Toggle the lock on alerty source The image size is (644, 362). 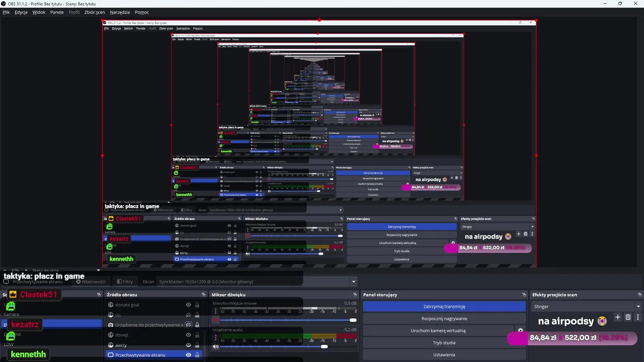(x=197, y=345)
